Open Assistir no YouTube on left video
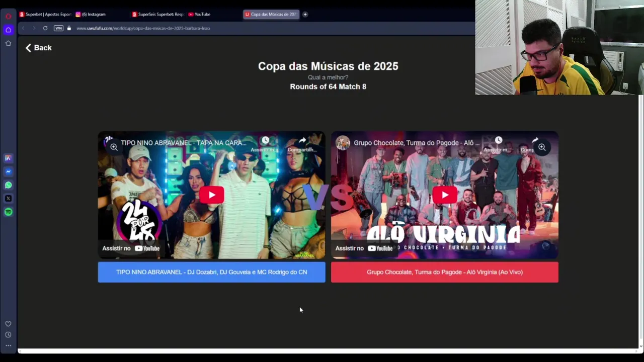 [131, 248]
